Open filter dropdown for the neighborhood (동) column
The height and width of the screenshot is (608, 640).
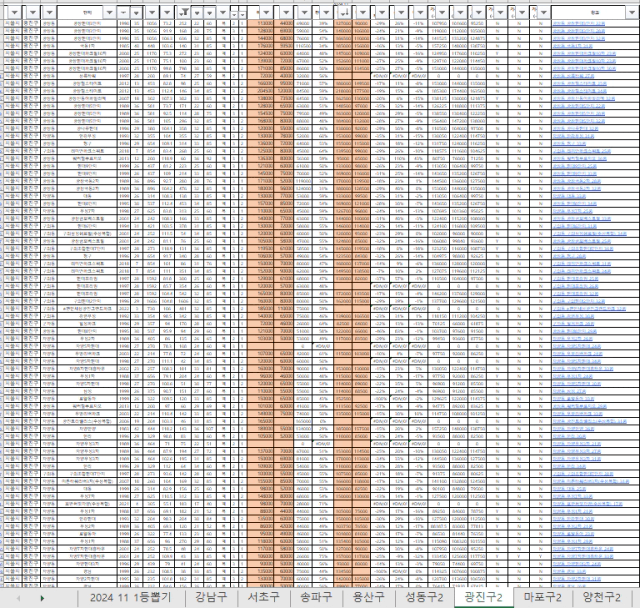click(x=49, y=13)
